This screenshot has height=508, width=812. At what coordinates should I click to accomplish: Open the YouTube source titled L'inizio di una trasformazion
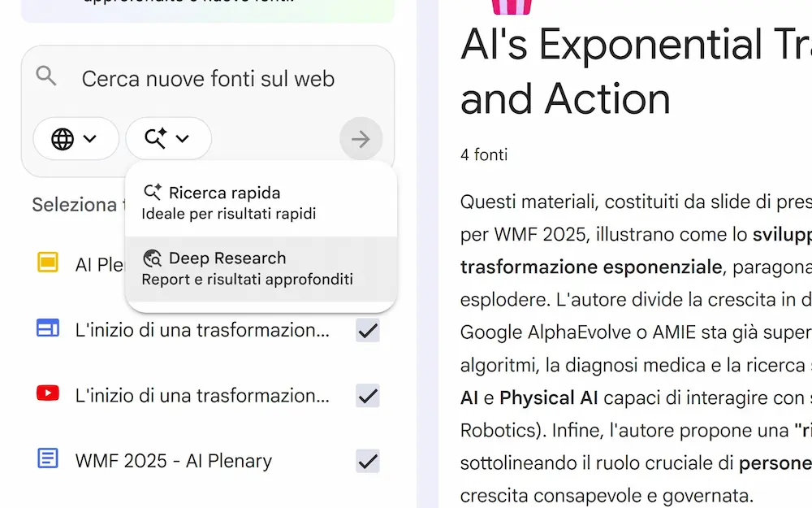tap(202, 396)
